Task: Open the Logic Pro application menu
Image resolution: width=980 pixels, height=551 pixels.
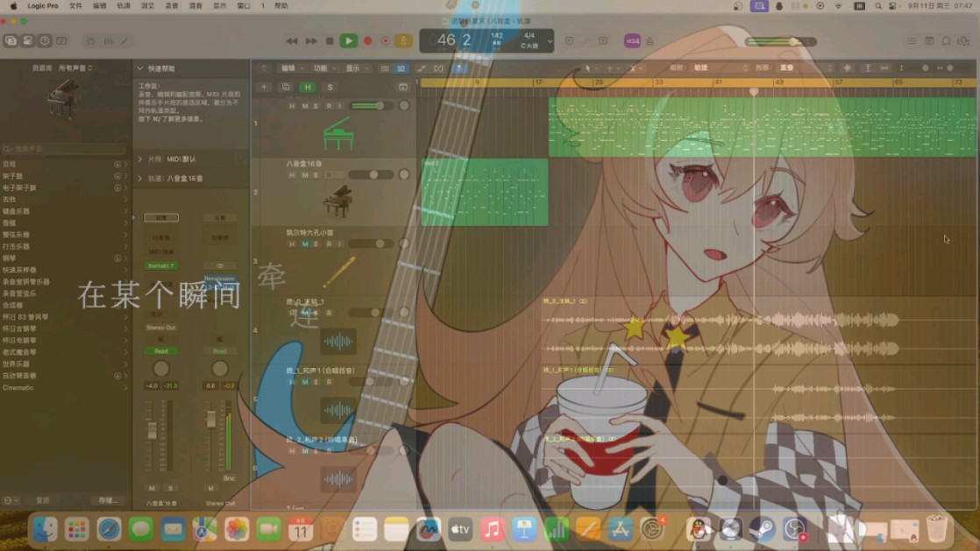Action: [42, 5]
